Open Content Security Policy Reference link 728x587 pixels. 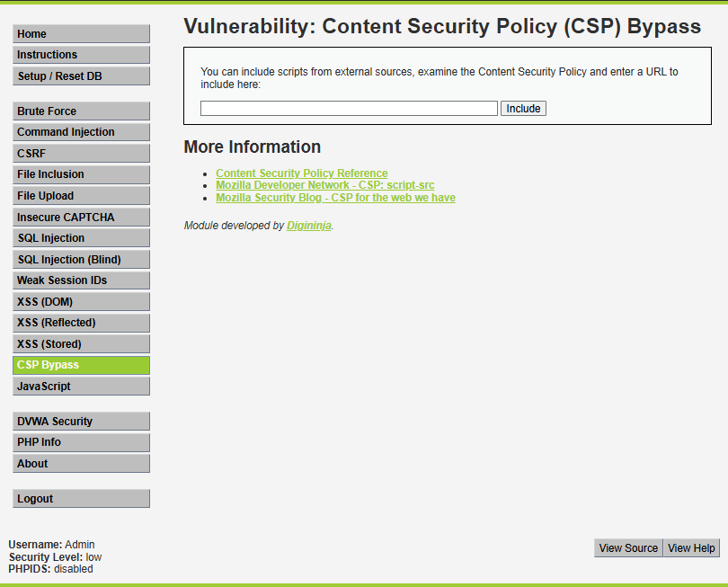[x=302, y=173]
